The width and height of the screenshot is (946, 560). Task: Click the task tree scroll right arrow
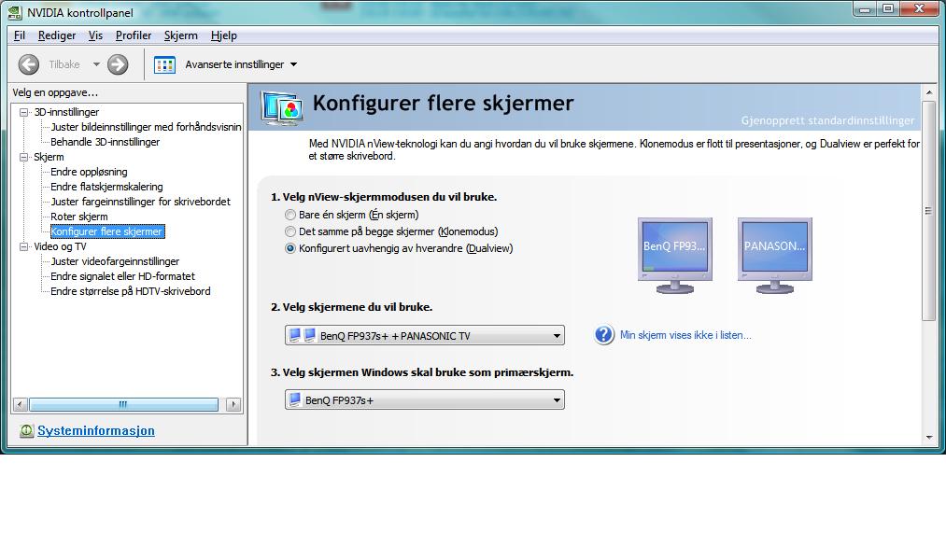(x=233, y=404)
